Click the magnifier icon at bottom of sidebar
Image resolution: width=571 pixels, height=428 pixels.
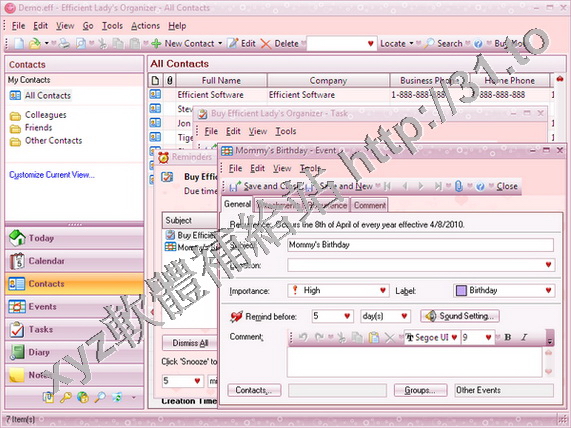coord(100,397)
